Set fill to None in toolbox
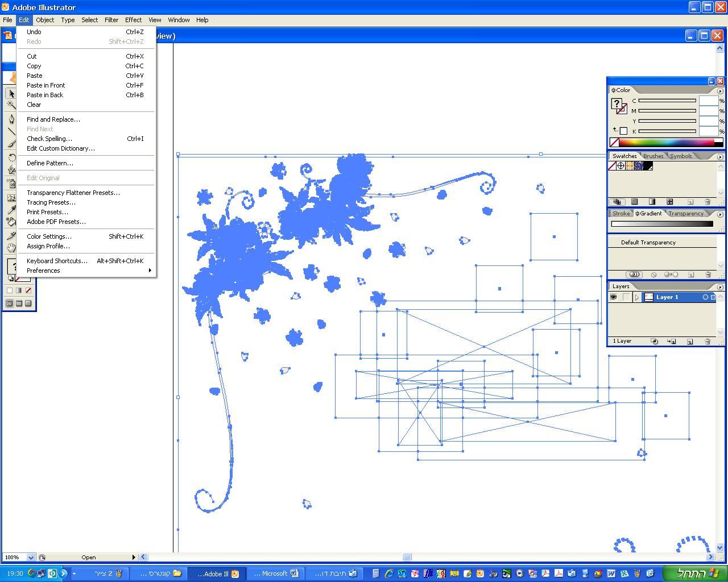The height and width of the screenshot is (582, 728). tap(28, 290)
